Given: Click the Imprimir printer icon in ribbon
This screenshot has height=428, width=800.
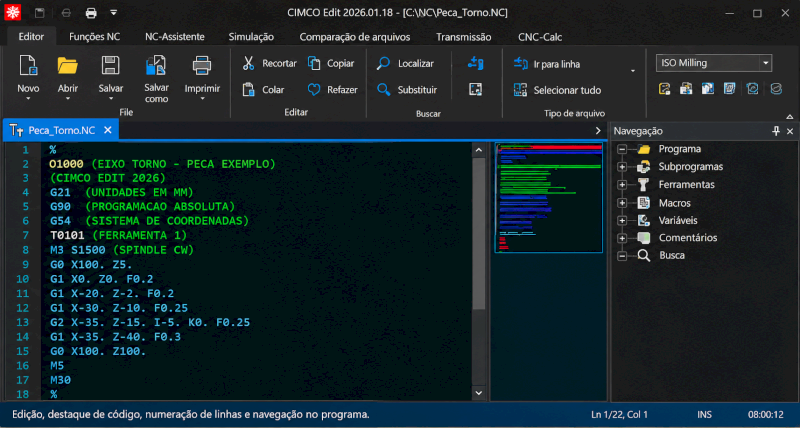Looking at the screenshot, I should click(202, 65).
